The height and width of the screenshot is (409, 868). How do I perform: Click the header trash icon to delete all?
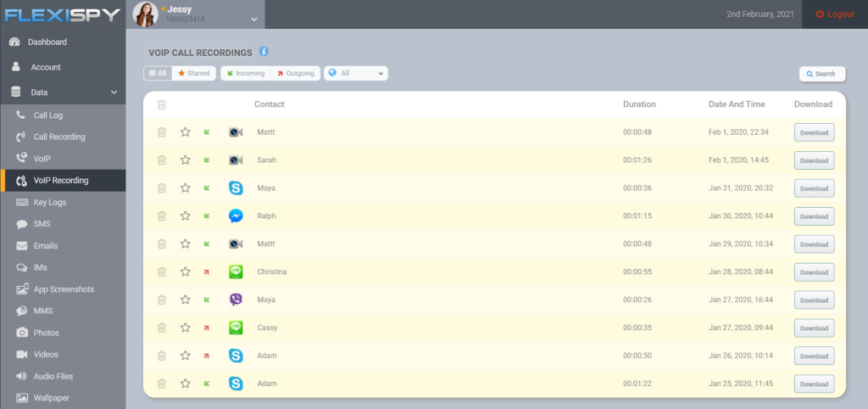[162, 104]
